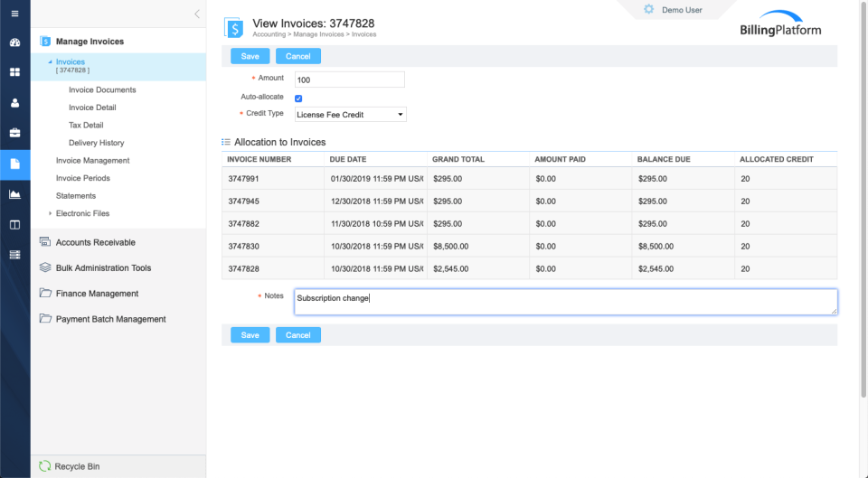The height and width of the screenshot is (478, 868).
Task: Click the Recycle Bin icon
Action: click(45, 466)
